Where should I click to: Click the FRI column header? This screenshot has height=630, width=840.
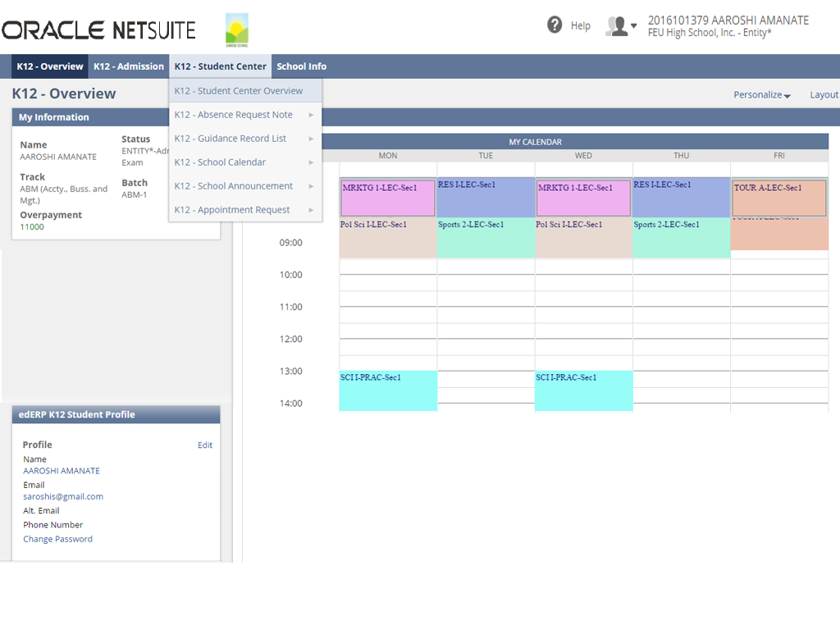[x=779, y=155]
